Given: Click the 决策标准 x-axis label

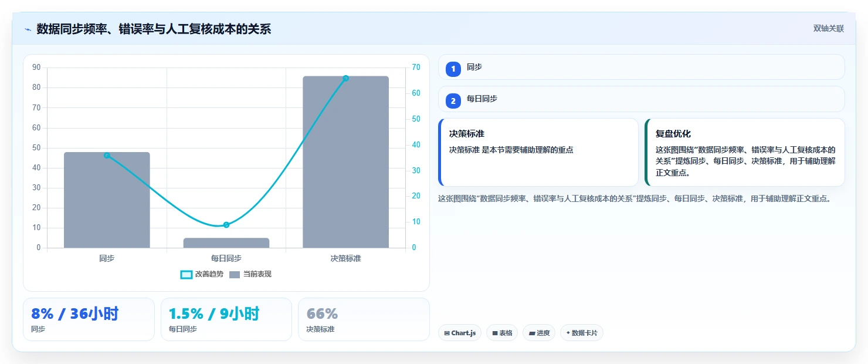Looking at the screenshot, I should 345,258.
